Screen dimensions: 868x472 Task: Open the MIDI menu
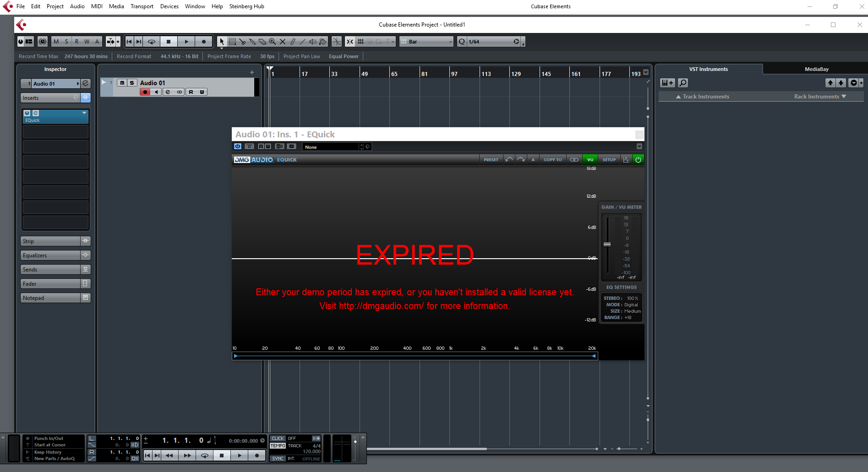[x=97, y=6]
